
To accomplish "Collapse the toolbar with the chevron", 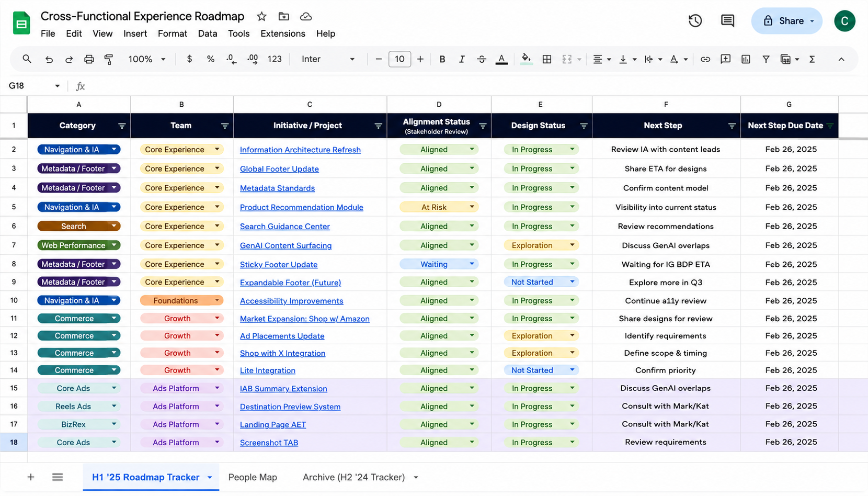I will 841,59.
